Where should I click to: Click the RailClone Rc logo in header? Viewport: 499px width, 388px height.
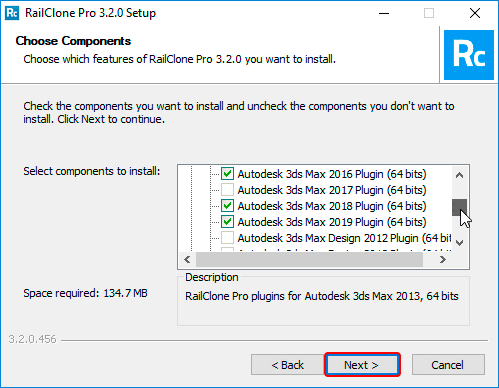[x=469, y=55]
